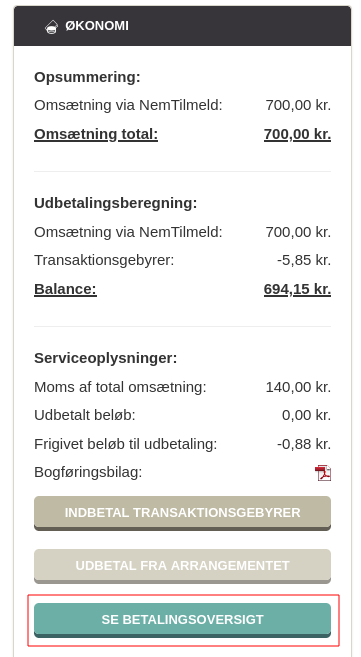
Task: Click Indbetal Transaktionsgebyrer button
Action: [x=183, y=513]
